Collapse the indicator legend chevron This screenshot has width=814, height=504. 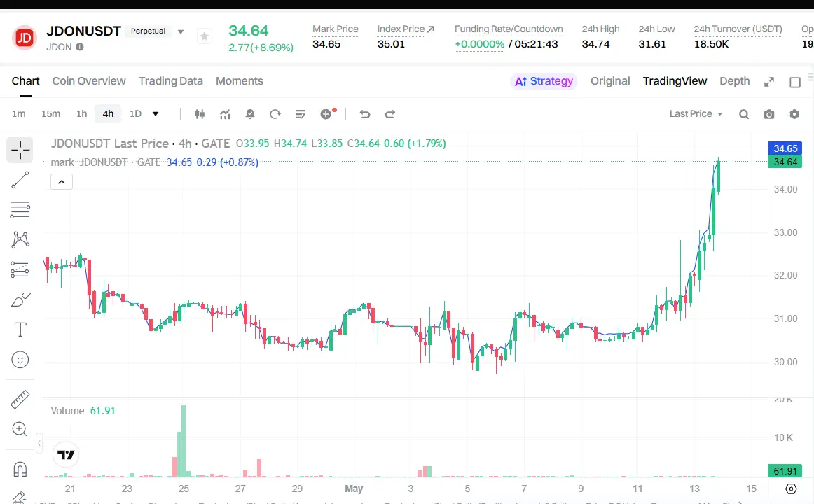click(61, 182)
